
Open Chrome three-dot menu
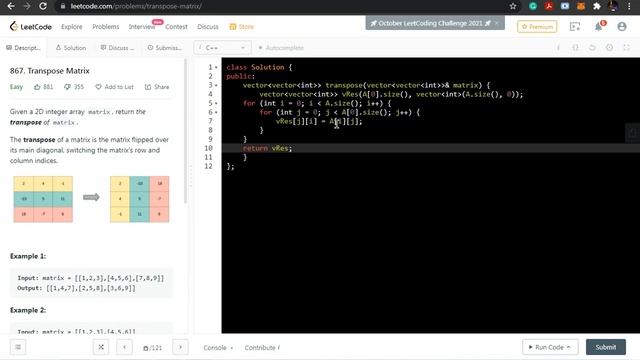click(629, 6)
